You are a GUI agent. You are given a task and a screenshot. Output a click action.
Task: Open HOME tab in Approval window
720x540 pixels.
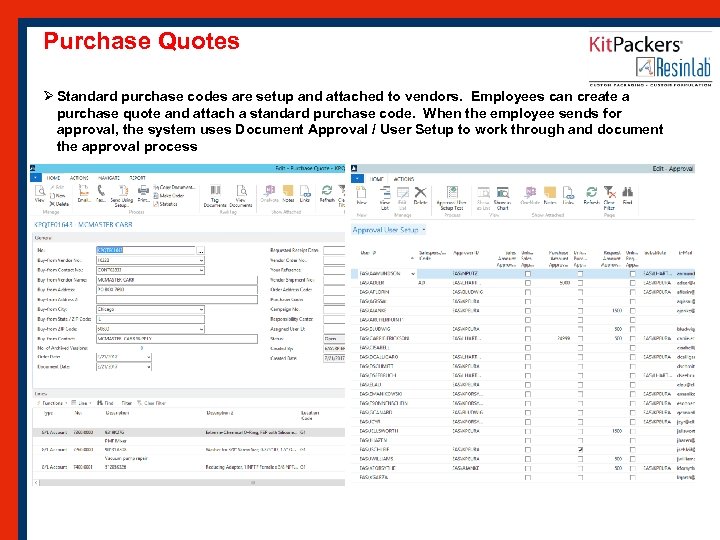click(x=377, y=179)
